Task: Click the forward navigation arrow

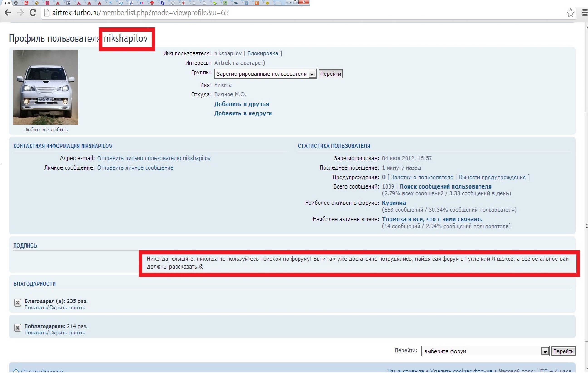Action: (20, 13)
